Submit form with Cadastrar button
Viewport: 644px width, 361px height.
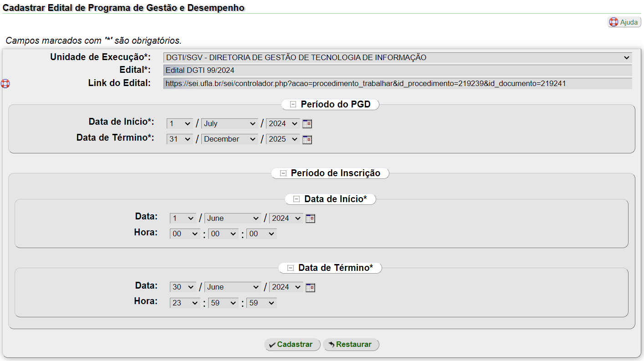[x=292, y=345]
